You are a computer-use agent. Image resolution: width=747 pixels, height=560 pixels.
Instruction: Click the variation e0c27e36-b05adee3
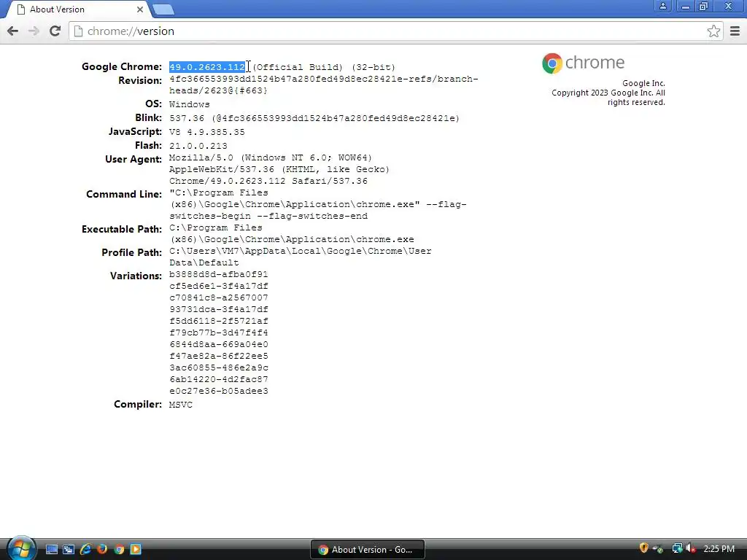(219, 392)
